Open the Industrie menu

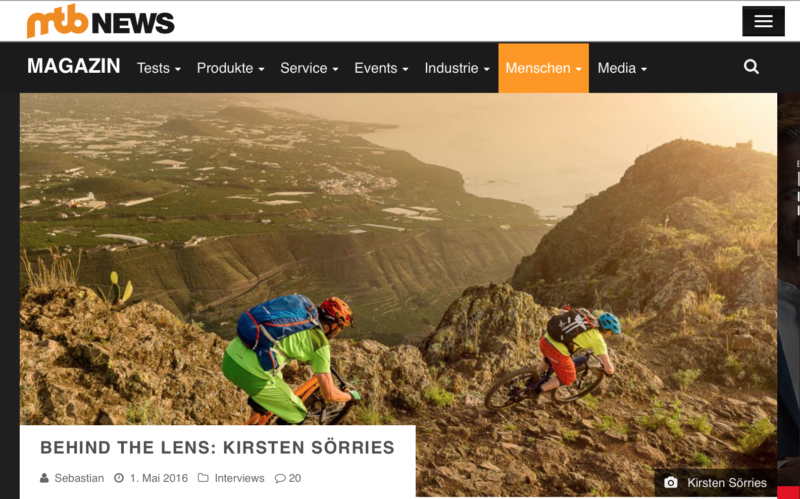(x=457, y=68)
